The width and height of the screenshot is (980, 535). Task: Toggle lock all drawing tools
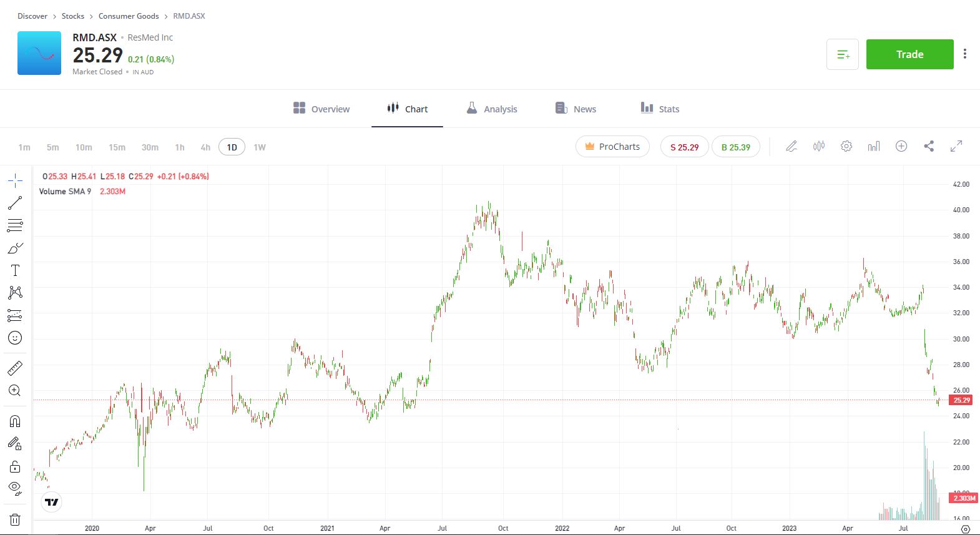click(x=15, y=466)
